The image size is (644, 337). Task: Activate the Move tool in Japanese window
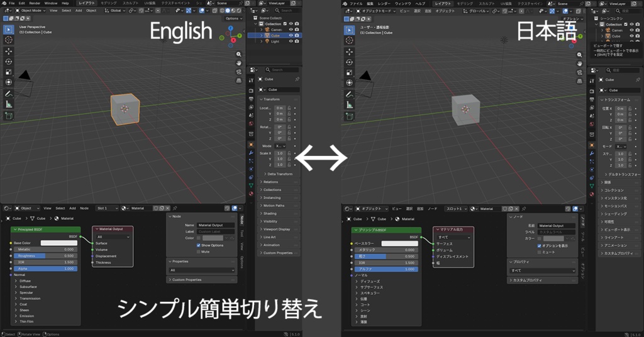click(349, 52)
